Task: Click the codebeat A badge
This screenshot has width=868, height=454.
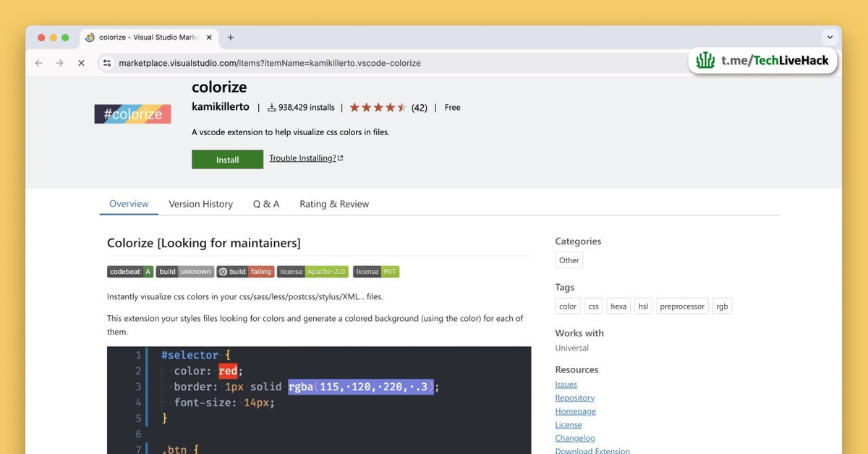Action: point(130,271)
